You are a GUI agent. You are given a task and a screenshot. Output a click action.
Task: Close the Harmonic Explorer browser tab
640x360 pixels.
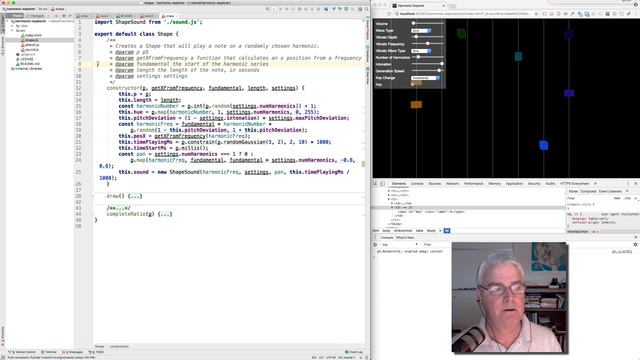444,6
